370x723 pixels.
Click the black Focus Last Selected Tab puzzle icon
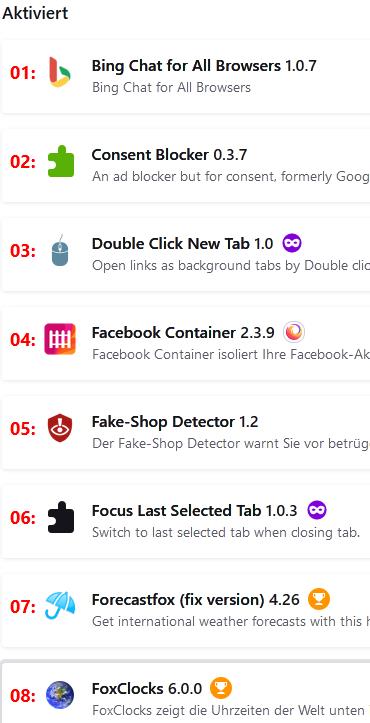point(60,517)
